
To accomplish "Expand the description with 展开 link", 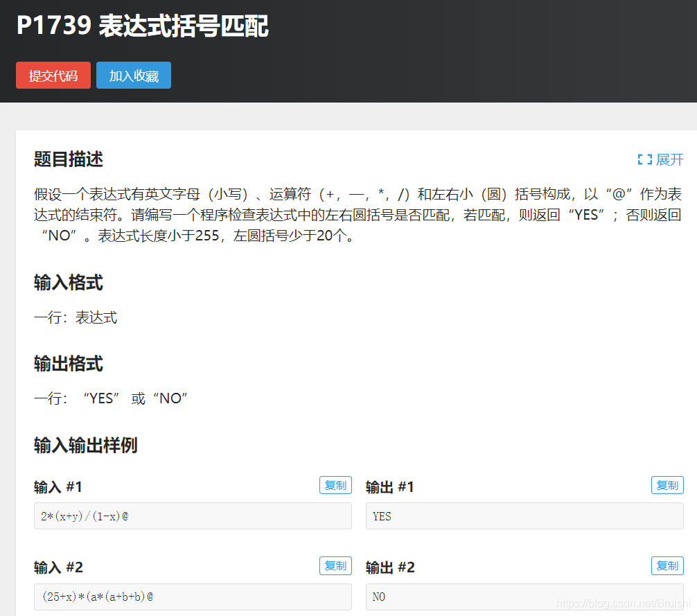I will 670,159.
